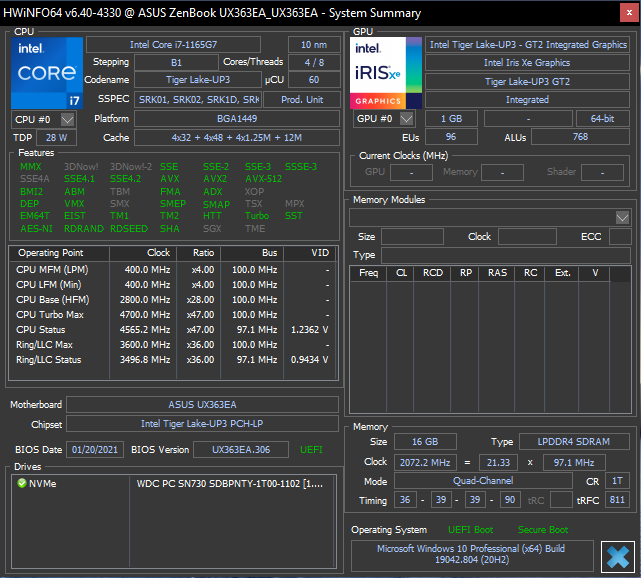Click the Bus column header

(x=252, y=253)
